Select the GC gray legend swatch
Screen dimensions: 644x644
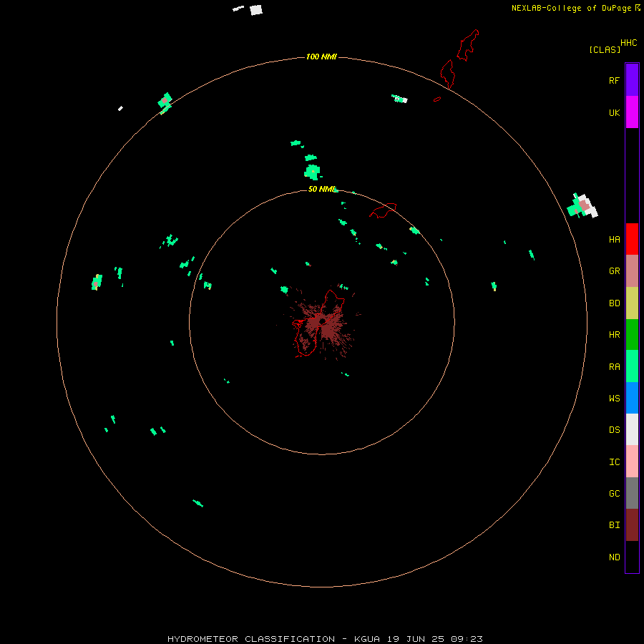632,493
